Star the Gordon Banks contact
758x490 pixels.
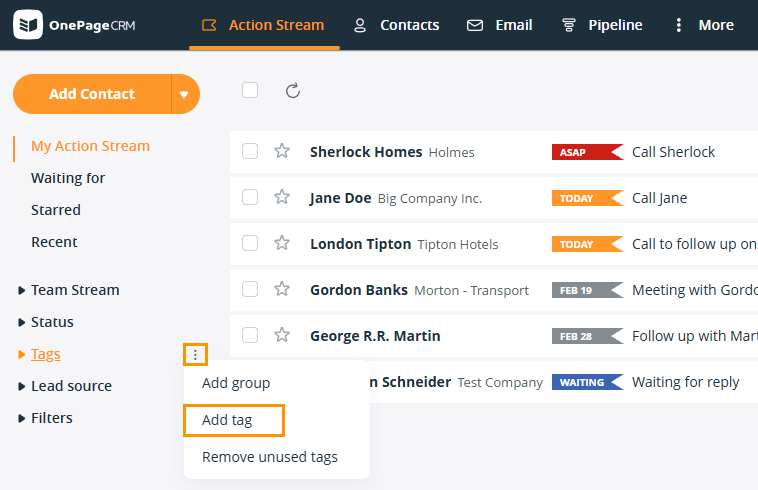point(282,289)
